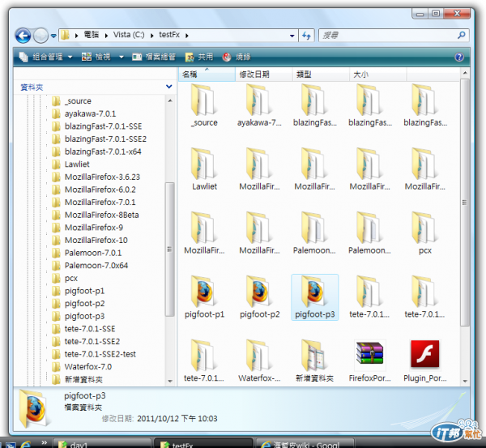
Task: Select tete-7.0.1-SSE2-test in folder tree
Action: [100, 354]
